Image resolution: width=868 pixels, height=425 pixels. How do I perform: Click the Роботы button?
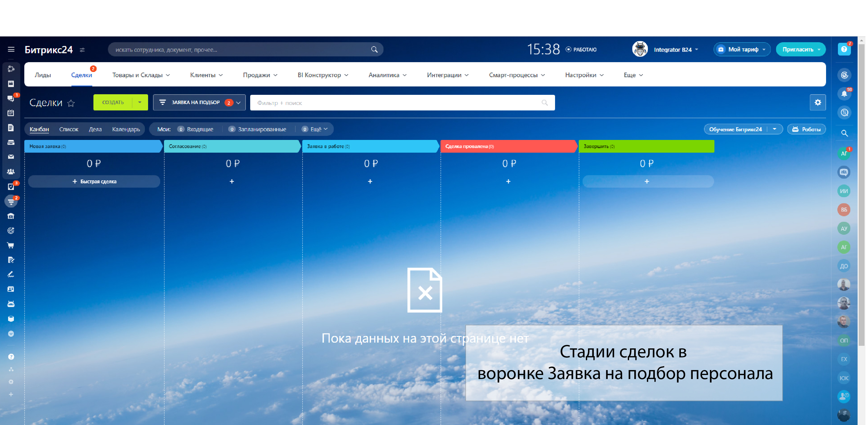pyautogui.click(x=806, y=129)
